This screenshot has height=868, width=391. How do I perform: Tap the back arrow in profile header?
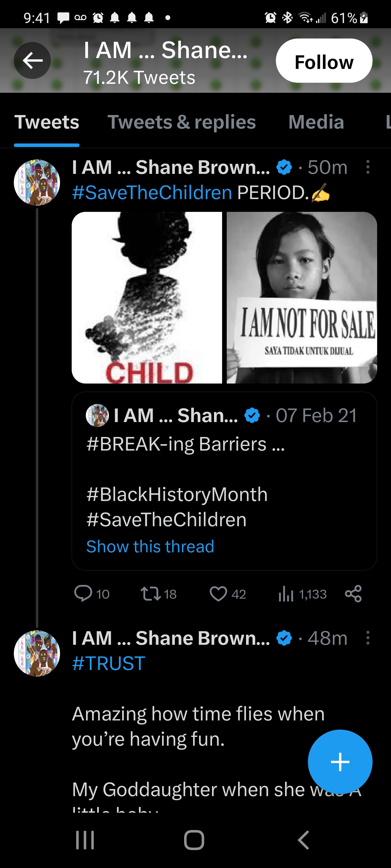click(x=32, y=61)
